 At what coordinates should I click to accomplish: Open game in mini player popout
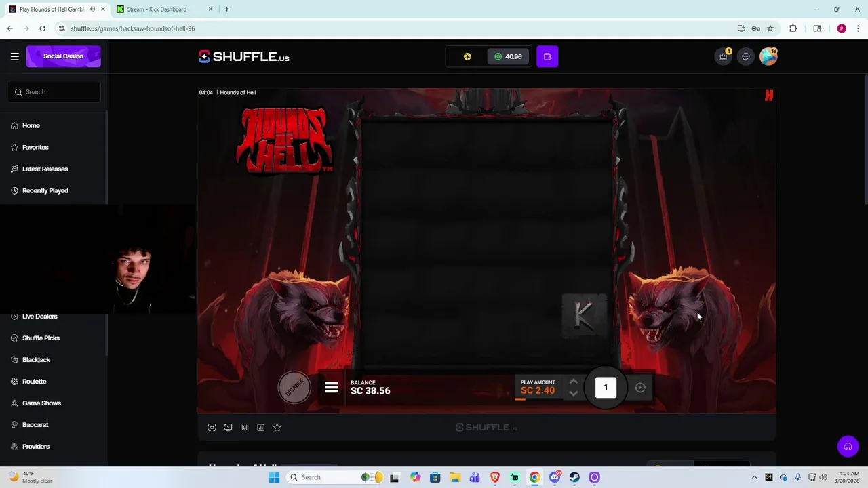point(228,428)
